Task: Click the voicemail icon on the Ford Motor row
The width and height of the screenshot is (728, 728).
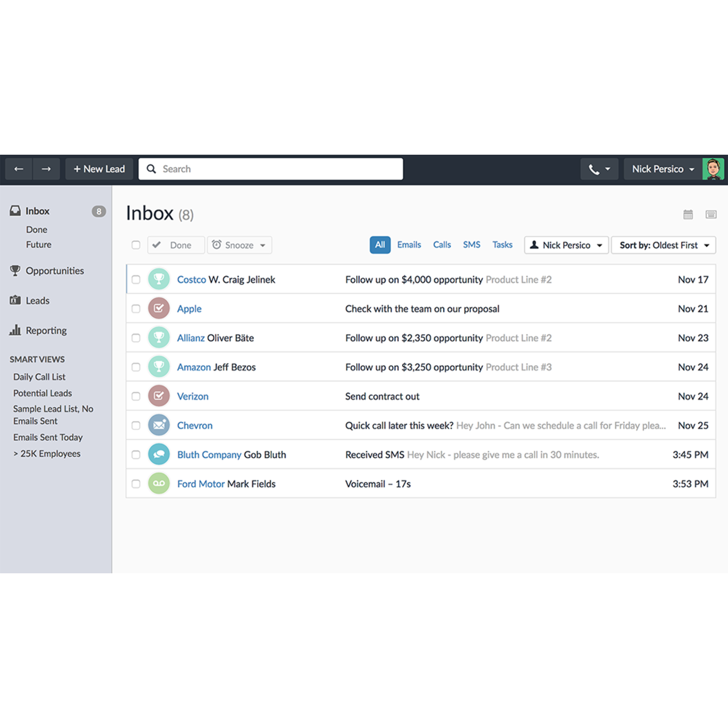Action: point(159,483)
